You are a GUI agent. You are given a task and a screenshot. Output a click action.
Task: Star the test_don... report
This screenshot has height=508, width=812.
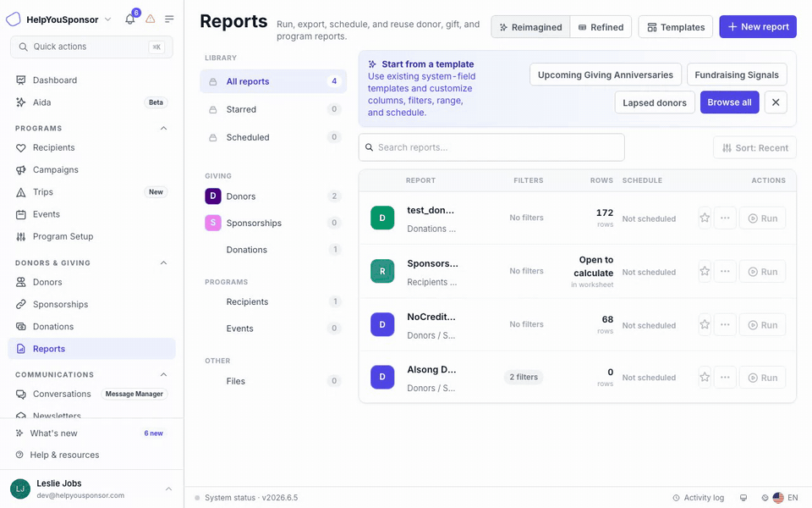[705, 218]
